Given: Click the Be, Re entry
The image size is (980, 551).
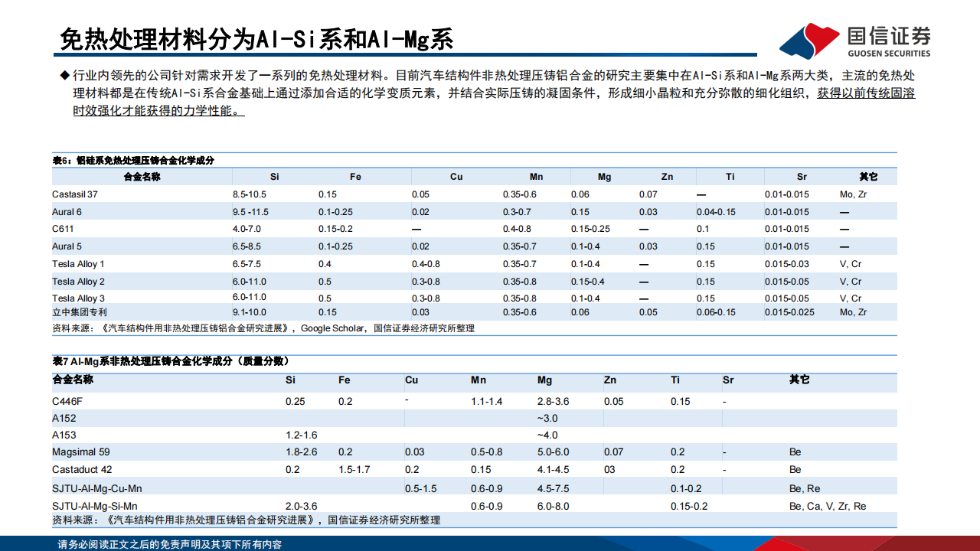Looking at the screenshot, I should pyautogui.click(x=805, y=488).
